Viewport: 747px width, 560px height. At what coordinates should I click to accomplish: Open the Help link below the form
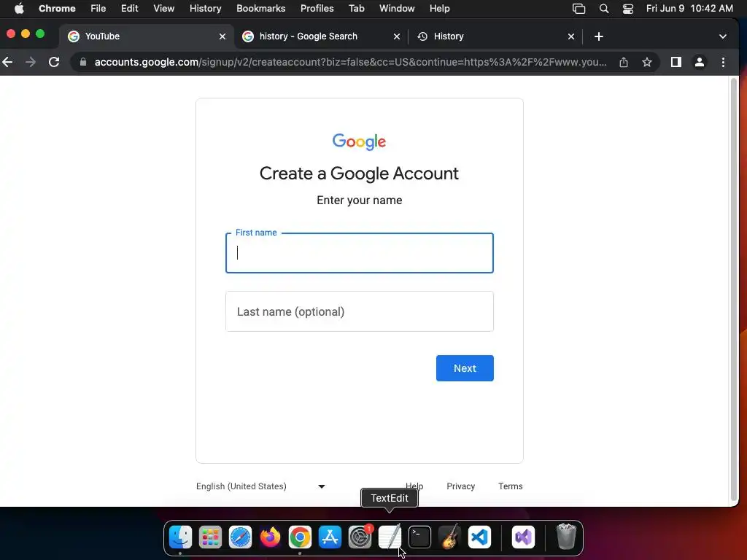414,486
